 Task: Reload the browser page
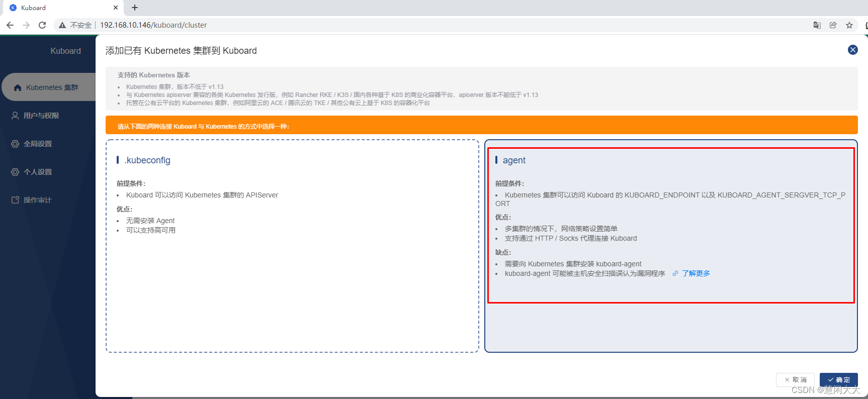point(42,25)
